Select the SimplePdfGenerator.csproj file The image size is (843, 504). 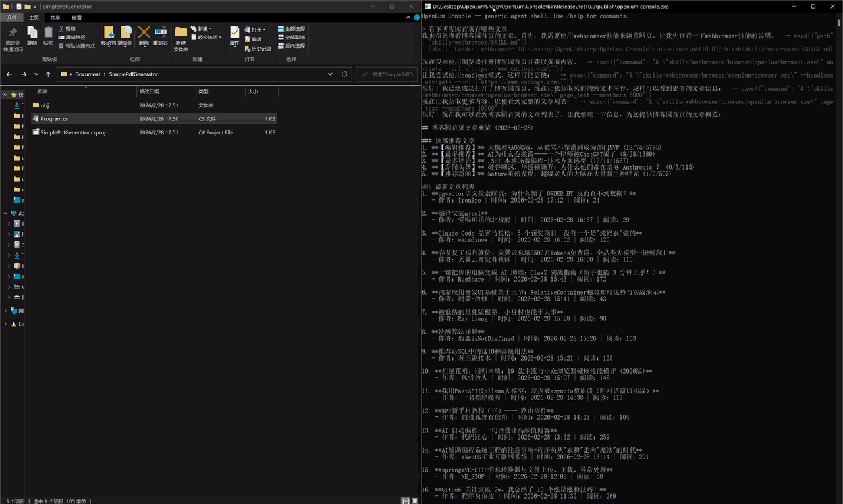[72, 132]
